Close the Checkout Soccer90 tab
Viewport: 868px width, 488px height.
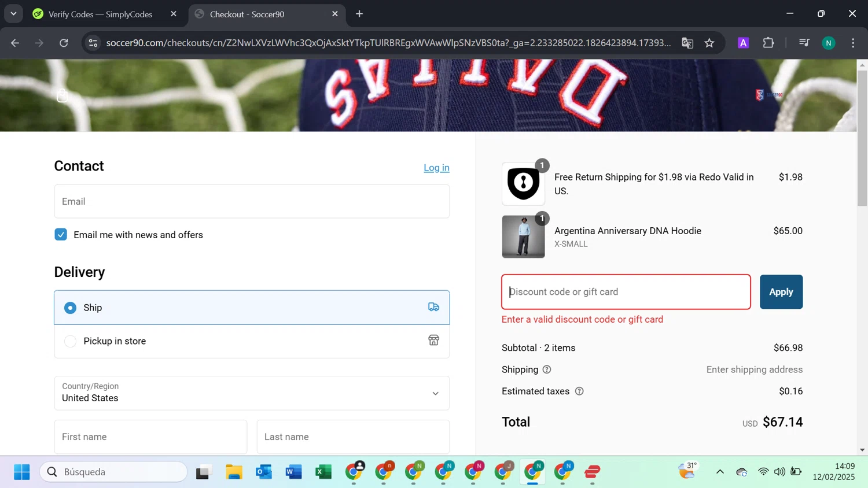[x=335, y=14]
